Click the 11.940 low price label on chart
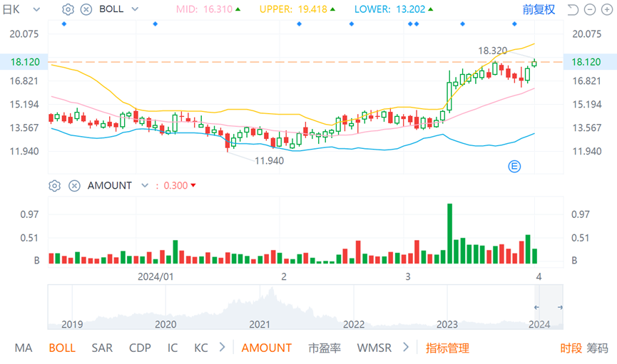The width and height of the screenshot is (617, 364). pos(269,161)
